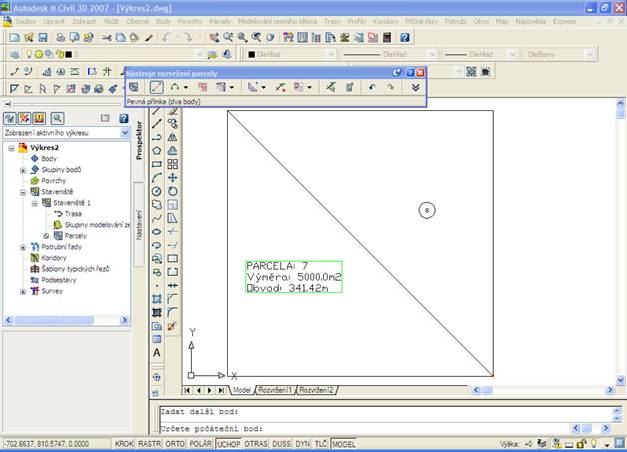Click the Save icon in standard toolbar
Screen dimensions: 627x452
(43, 38)
